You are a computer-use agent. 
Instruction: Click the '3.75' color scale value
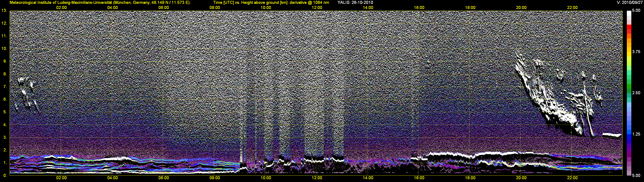pyautogui.click(x=636, y=52)
